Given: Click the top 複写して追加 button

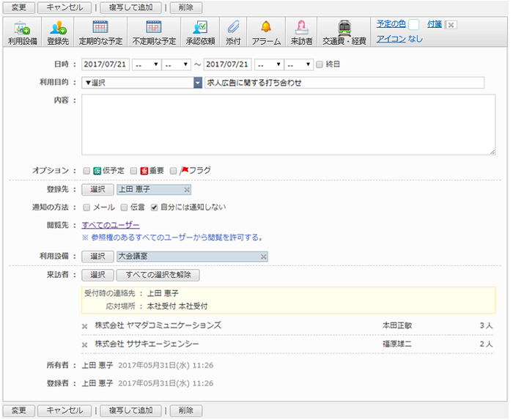Looking at the screenshot, I should click(130, 7).
